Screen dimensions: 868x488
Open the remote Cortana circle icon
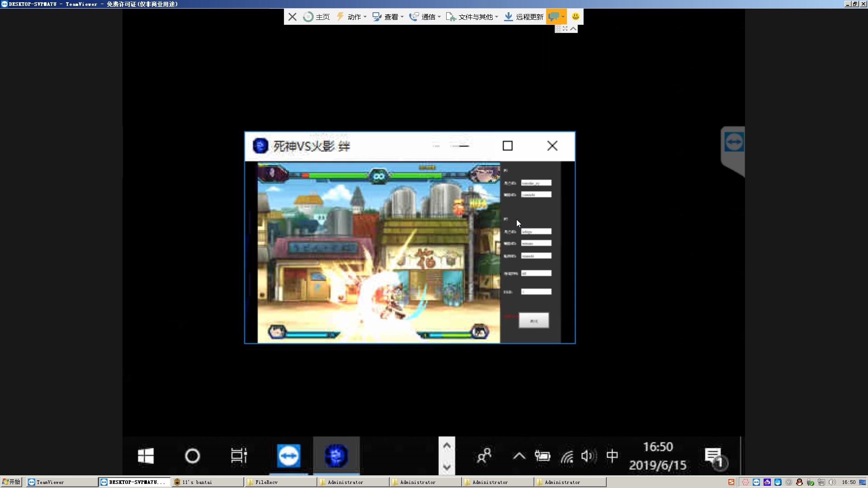(x=192, y=456)
